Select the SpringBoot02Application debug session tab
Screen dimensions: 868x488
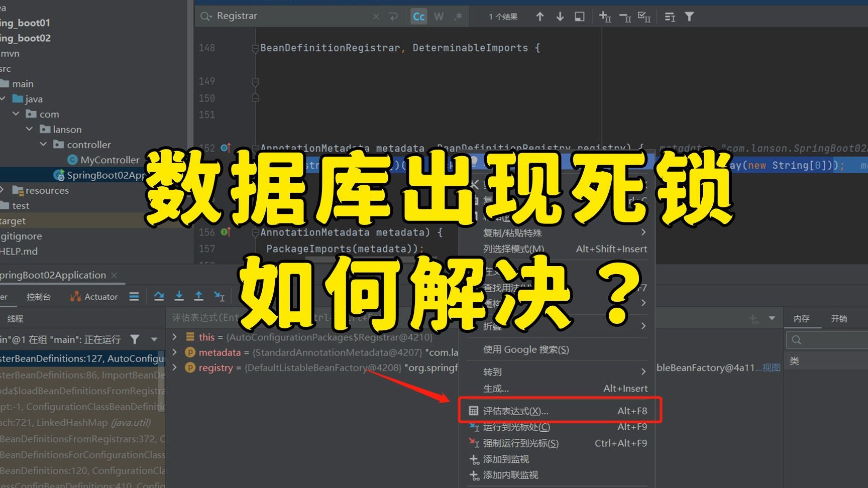(x=53, y=275)
